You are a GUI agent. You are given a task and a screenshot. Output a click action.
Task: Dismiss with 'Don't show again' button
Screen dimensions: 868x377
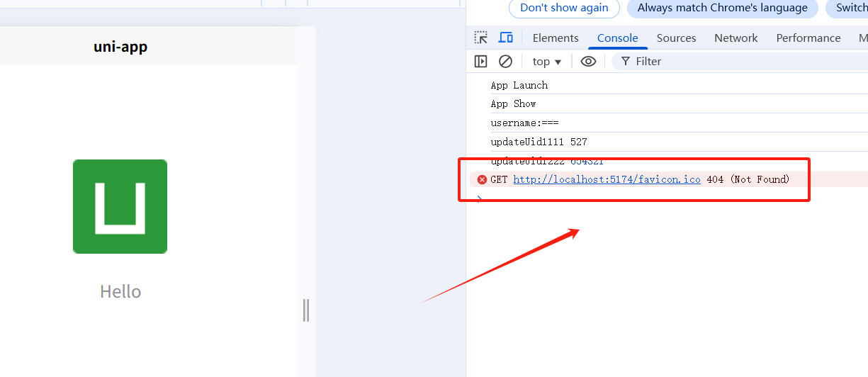(x=564, y=8)
